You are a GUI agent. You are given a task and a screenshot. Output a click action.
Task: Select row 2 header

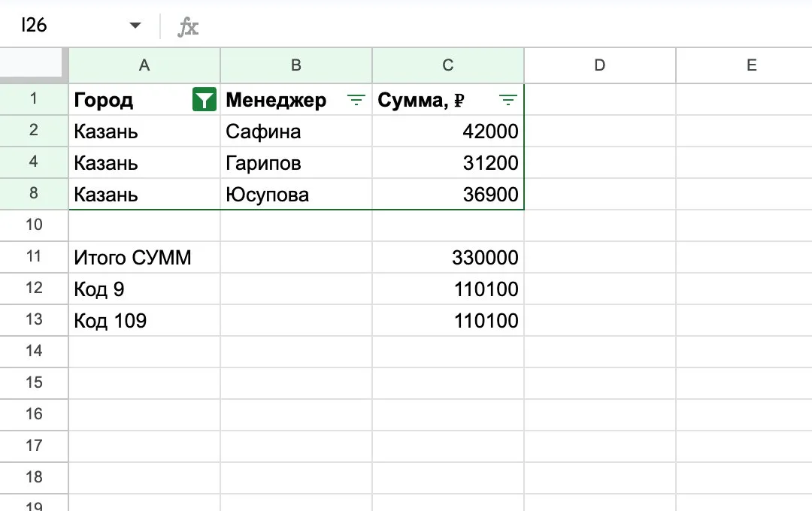pos(34,131)
